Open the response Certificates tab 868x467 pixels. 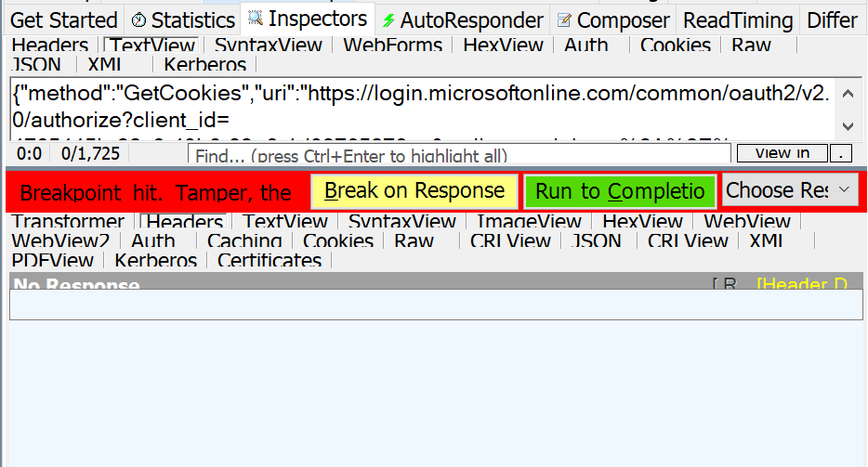click(269, 260)
